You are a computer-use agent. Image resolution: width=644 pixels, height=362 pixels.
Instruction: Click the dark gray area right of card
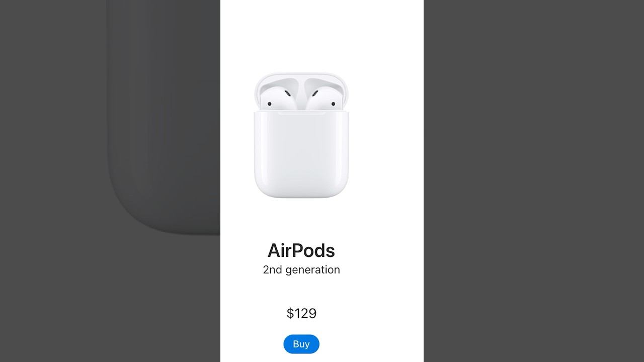coord(533,181)
